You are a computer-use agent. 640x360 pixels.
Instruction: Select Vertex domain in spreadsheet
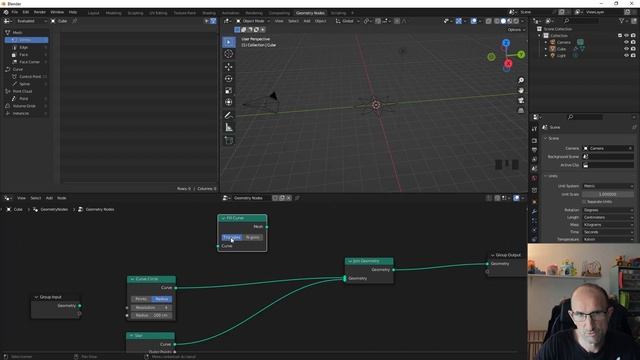(x=27, y=40)
